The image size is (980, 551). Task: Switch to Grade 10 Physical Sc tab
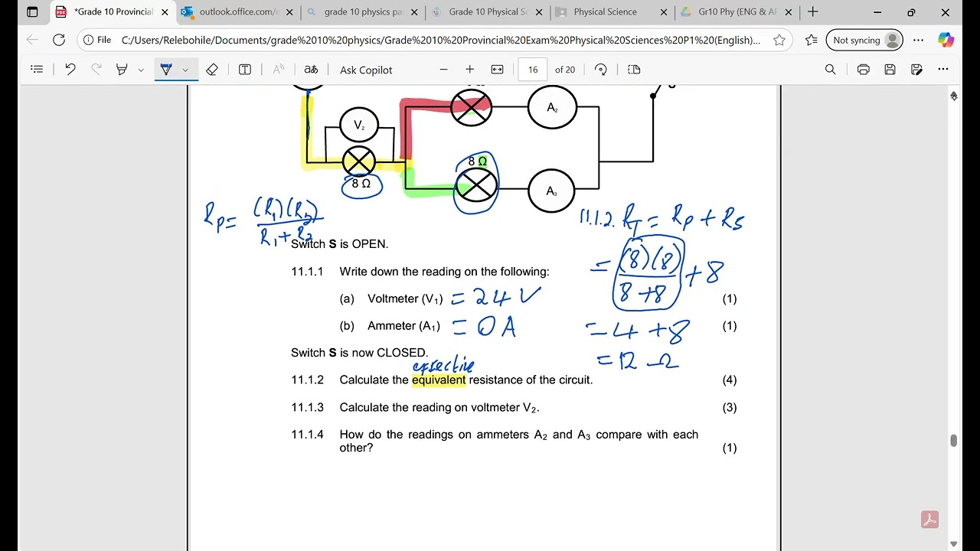[487, 12]
